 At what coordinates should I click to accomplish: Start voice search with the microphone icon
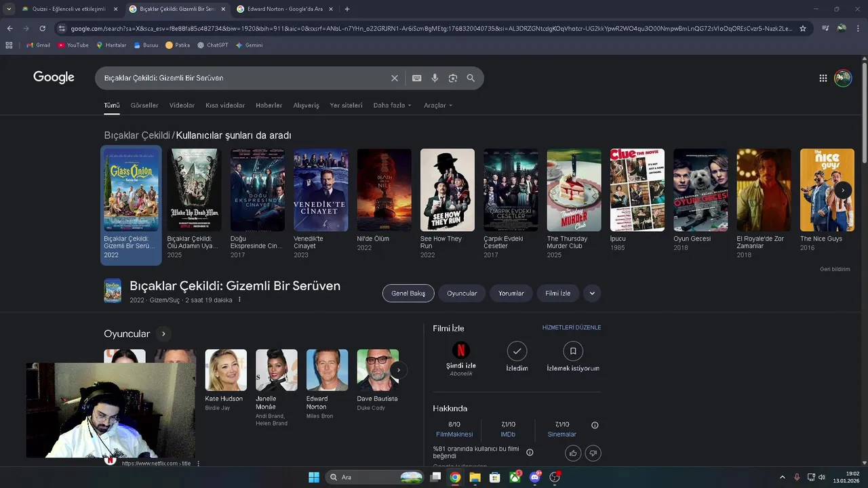(435, 78)
